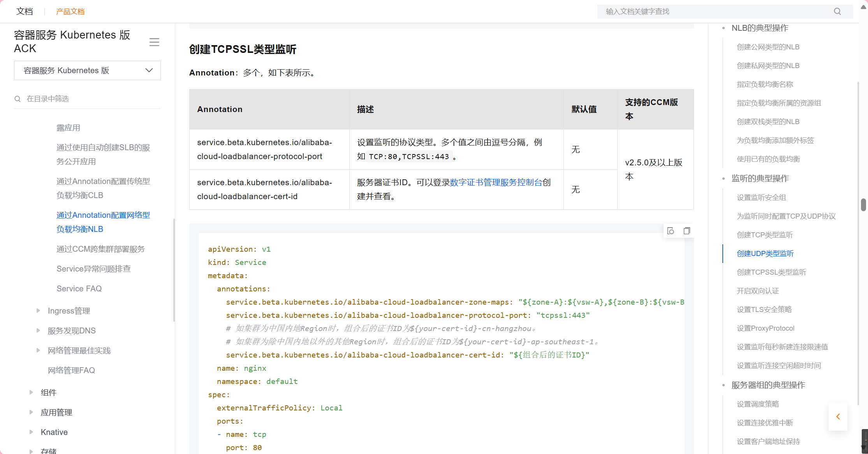The image size is (868, 454).
Task: Jump to 设置监听每秒新建连接限速值
Action: point(782,347)
